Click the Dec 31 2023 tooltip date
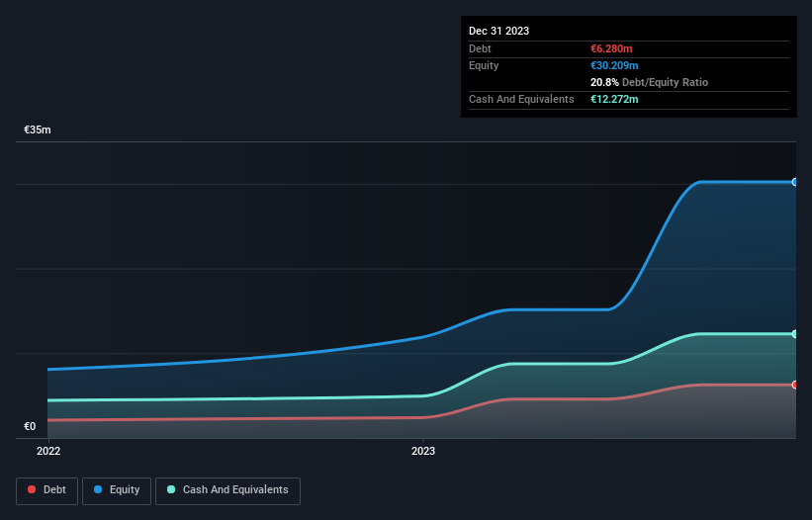Image resolution: width=812 pixels, height=520 pixels. click(498, 31)
